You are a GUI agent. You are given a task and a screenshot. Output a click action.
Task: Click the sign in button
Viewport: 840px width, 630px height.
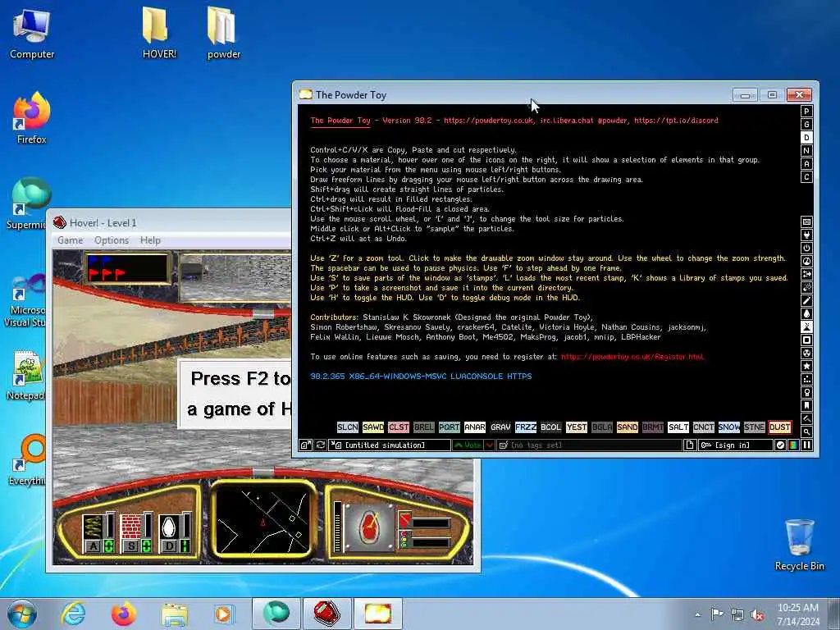(736, 445)
